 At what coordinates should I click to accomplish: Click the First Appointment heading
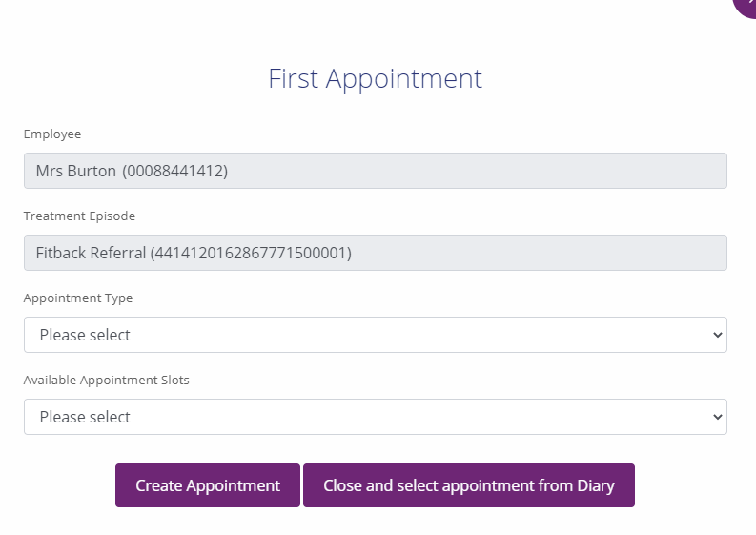(375, 78)
